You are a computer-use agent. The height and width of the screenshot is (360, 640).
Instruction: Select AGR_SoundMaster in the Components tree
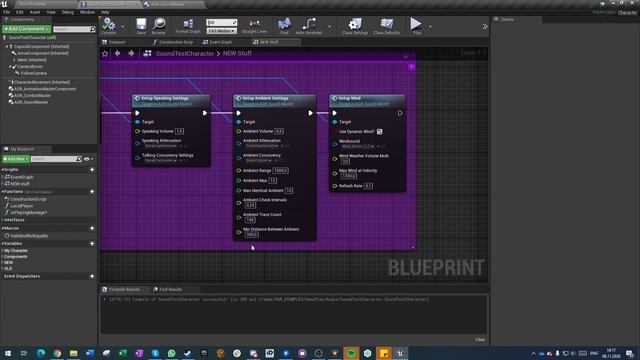click(31, 102)
